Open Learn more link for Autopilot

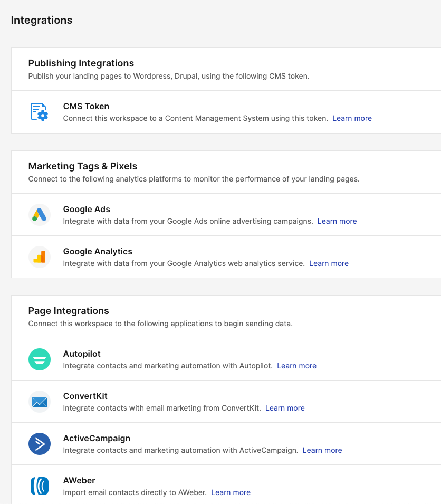[296, 366]
